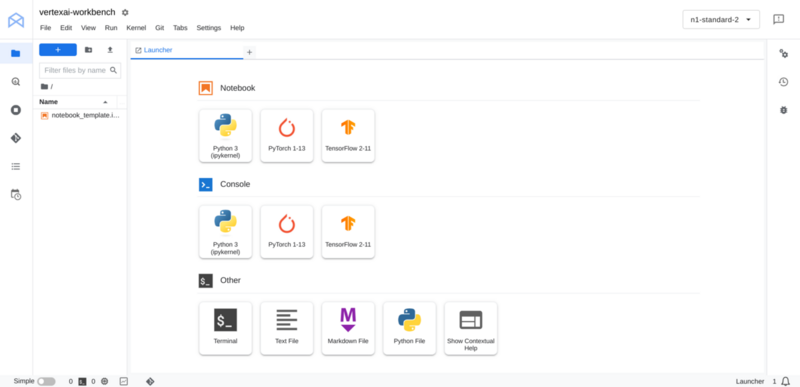800x387 pixels.
Task: Open the Table of Contents panel
Action: click(x=16, y=167)
